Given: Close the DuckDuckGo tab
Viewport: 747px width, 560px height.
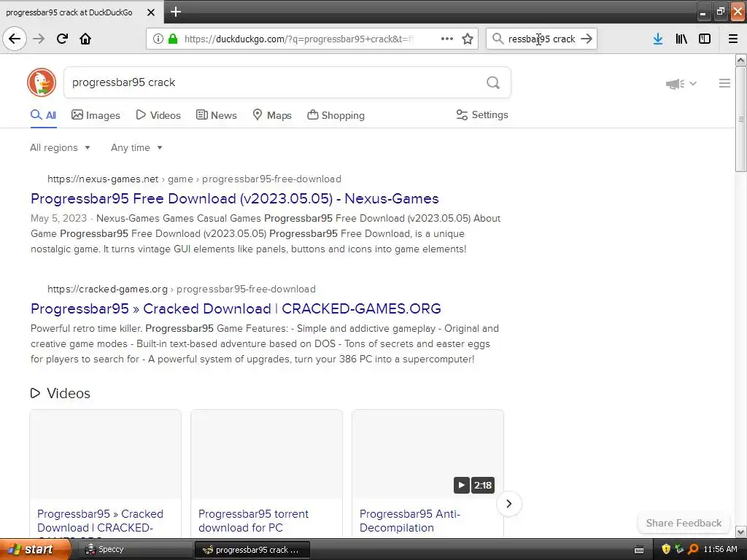Looking at the screenshot, I should pyautogui.click(x=150, y=12).
